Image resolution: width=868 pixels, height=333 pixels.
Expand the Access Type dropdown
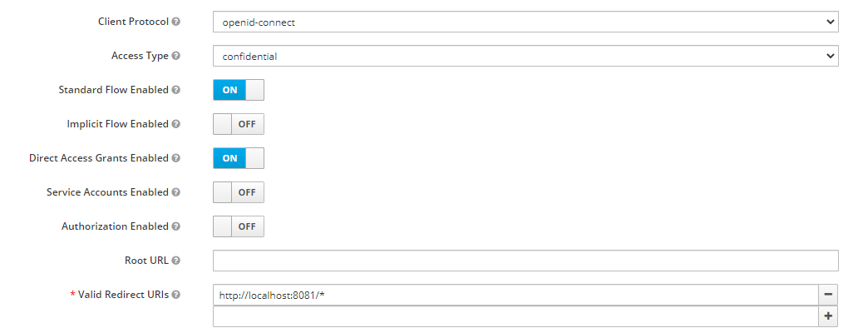pyautogui.click(x=525, y=56)
